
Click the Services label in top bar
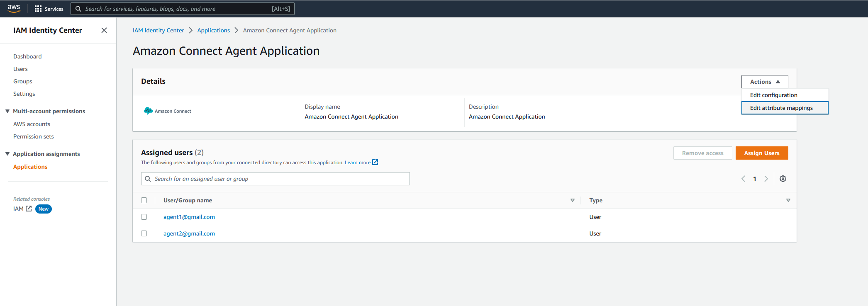[54, 9]
